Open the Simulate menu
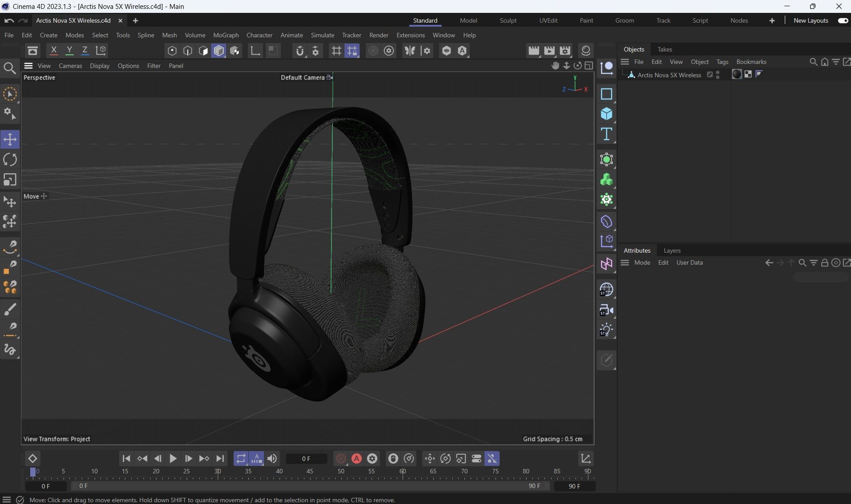This screenshot has width=851, height=504. 322,35
